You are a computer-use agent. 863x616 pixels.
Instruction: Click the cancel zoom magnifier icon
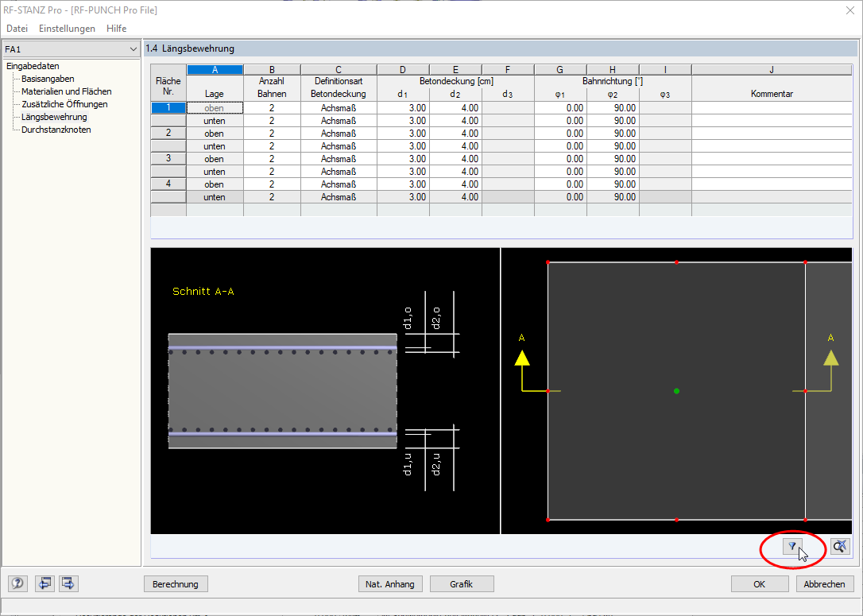(839, 547)
